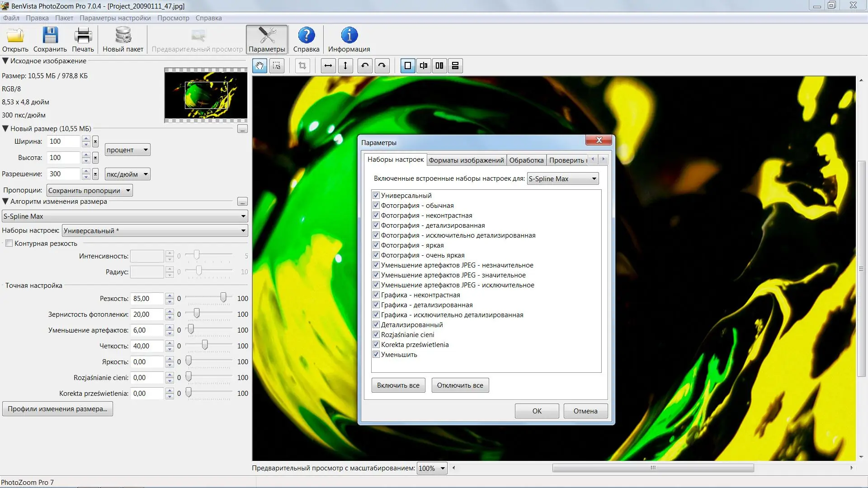The width and height of the screenshot is (868, 488).
Task: Uncheck the Универсальный preset checkbox
Action: [376, 196]
